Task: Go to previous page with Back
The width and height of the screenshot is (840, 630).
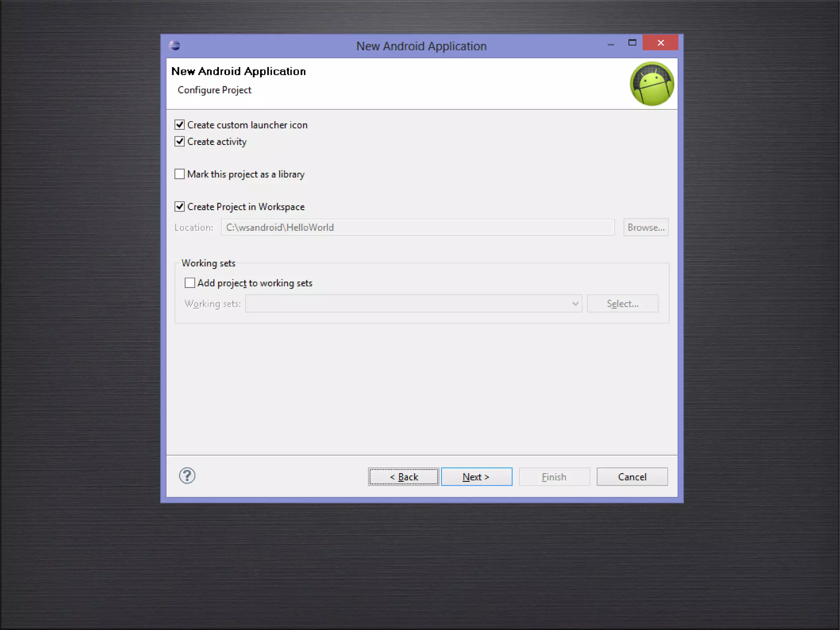Action: tap(404, 477)
